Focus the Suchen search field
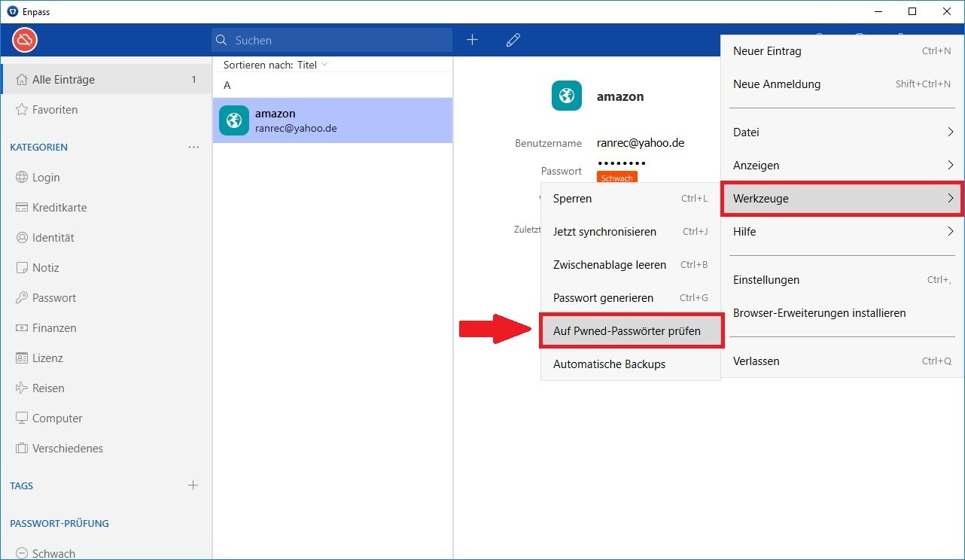 click(332, 40)
